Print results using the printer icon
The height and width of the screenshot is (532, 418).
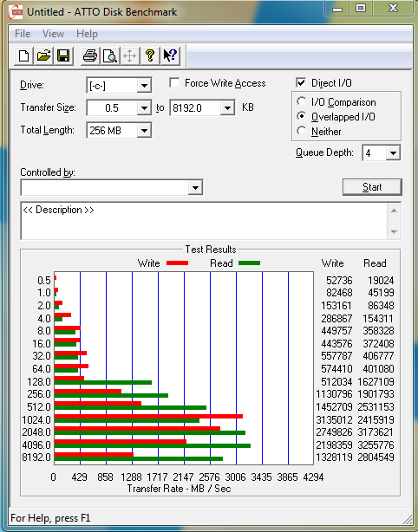(x=90, y=55)
